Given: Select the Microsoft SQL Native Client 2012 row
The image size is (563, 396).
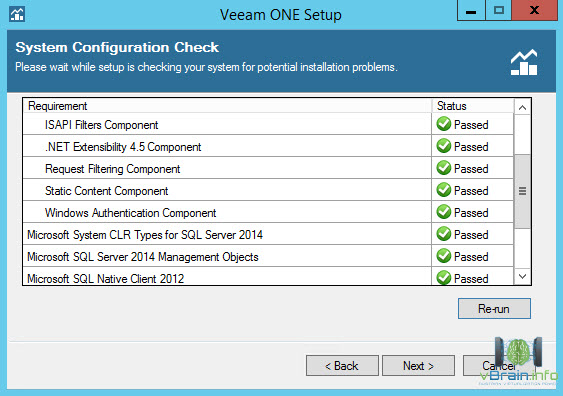Looking at the screenshot, I should coord(268,278).
